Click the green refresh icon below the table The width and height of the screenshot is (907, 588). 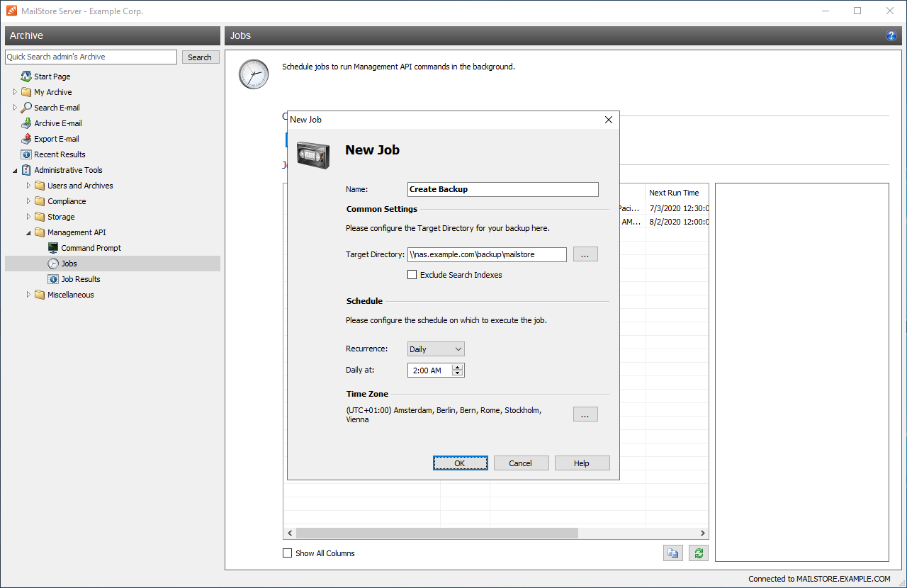click(x=699, y=553)
